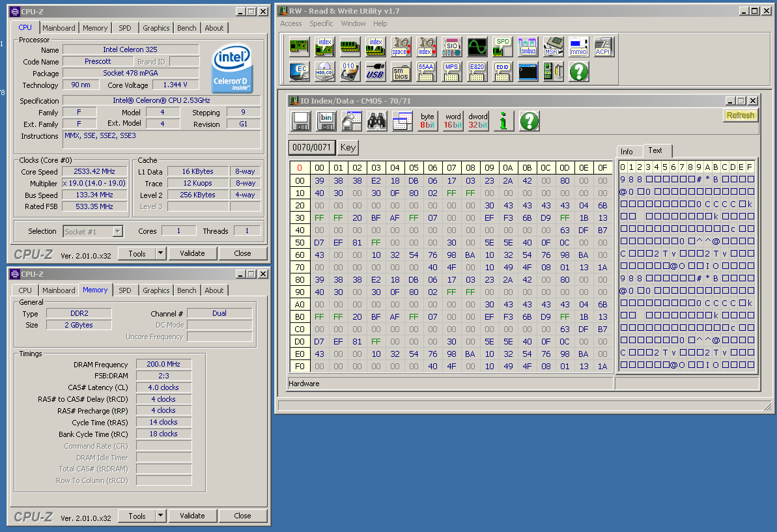Image resolution: width=777 pixels, height=532 pixels.
Task: Open the mmio tool
Action: coord(578,47)
